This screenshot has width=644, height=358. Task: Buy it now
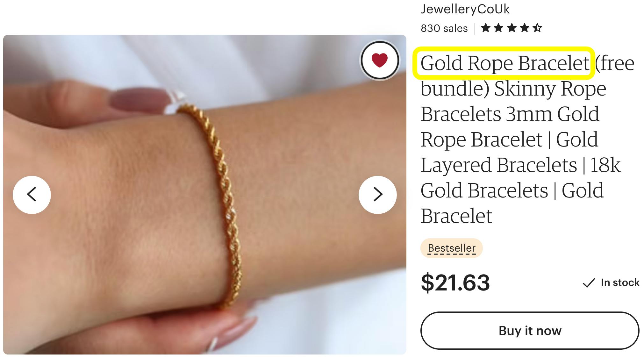pos(530,331)
